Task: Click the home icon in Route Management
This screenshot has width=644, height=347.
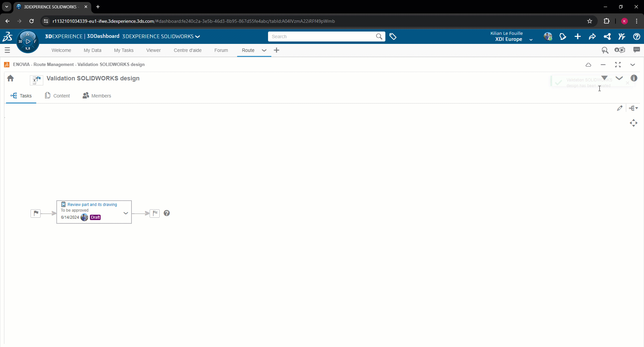Action: tap(10, 78)
